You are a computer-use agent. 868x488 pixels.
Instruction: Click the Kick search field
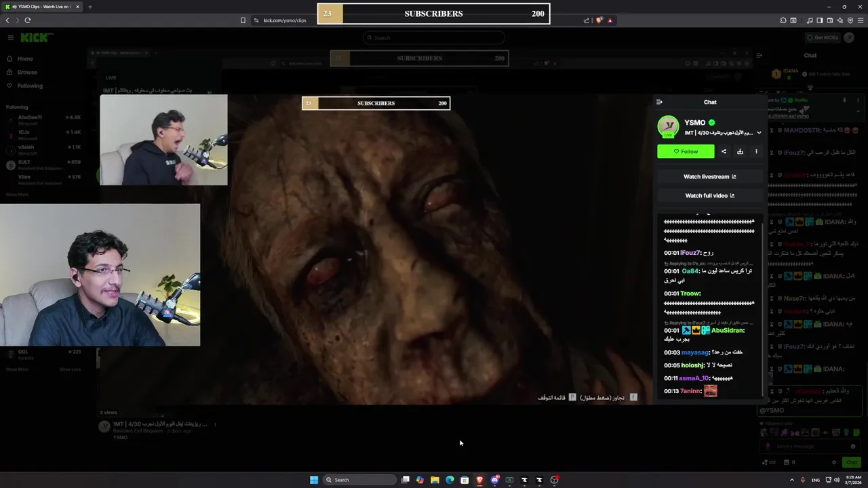tap(434, 38)
